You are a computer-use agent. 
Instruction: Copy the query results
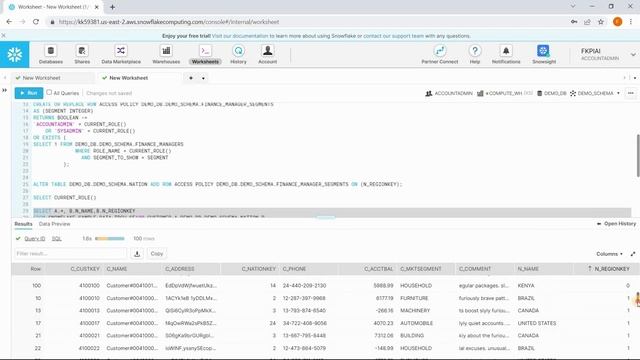click(x=157, y=254)
